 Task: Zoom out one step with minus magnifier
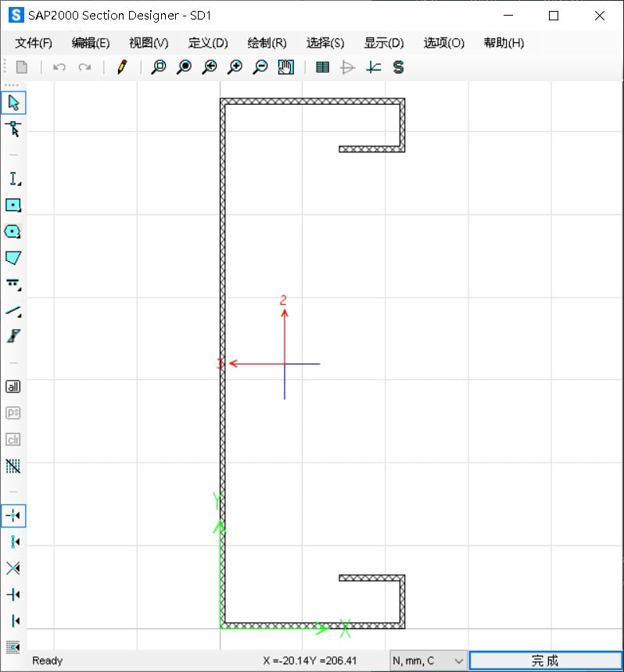tap(260, 67)
